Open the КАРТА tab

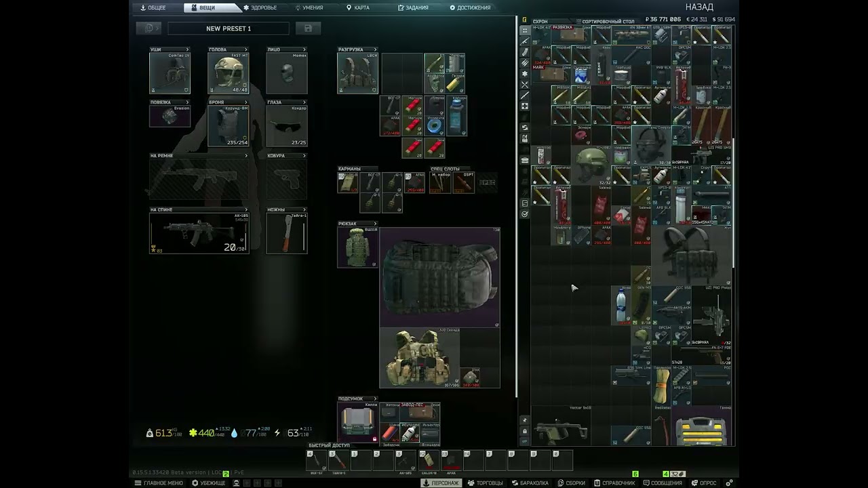pos(358,7)
